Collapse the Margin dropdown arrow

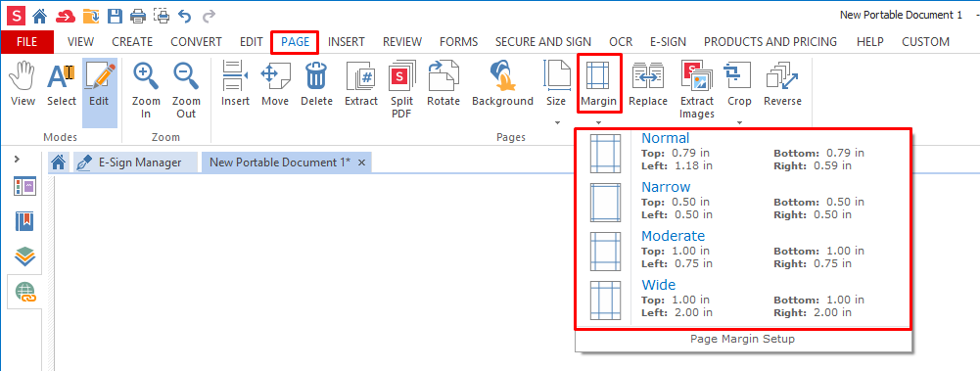pyautogui.click(x=599, y=122)
